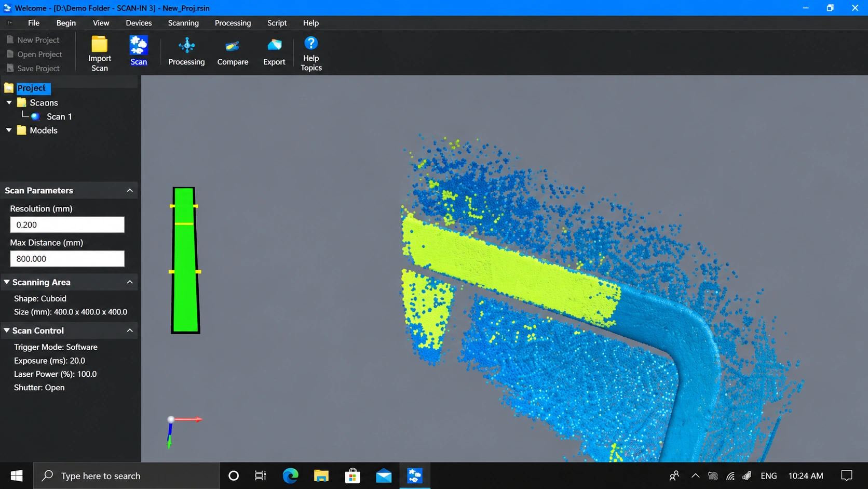868x489 pixels.
Task: Collapse the Scan Control section triangle
Action: tap(7, 330)
